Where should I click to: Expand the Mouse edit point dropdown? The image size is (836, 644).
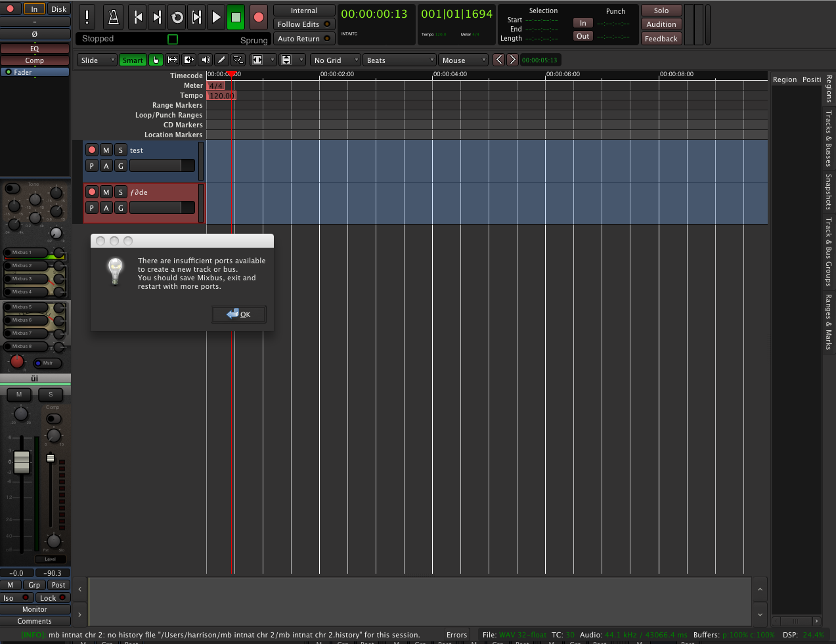coord(463,60)
